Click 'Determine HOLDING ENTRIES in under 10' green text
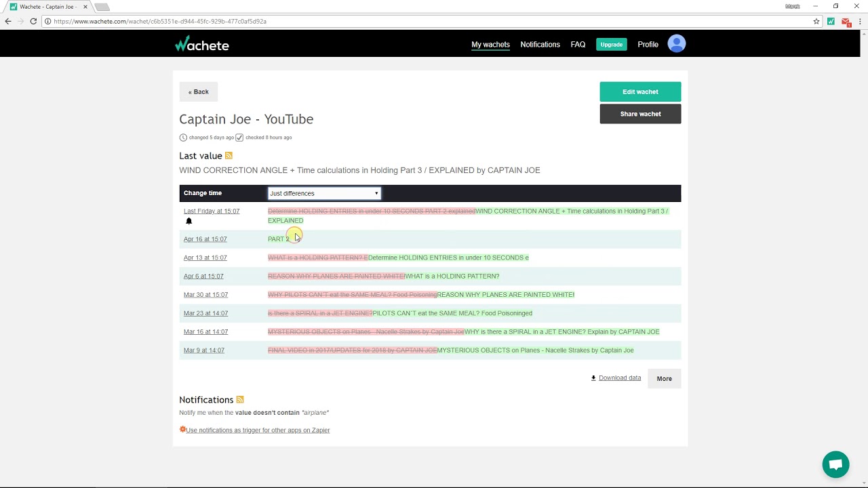Viewport: 868px width, 488px height. coord(448,258)
